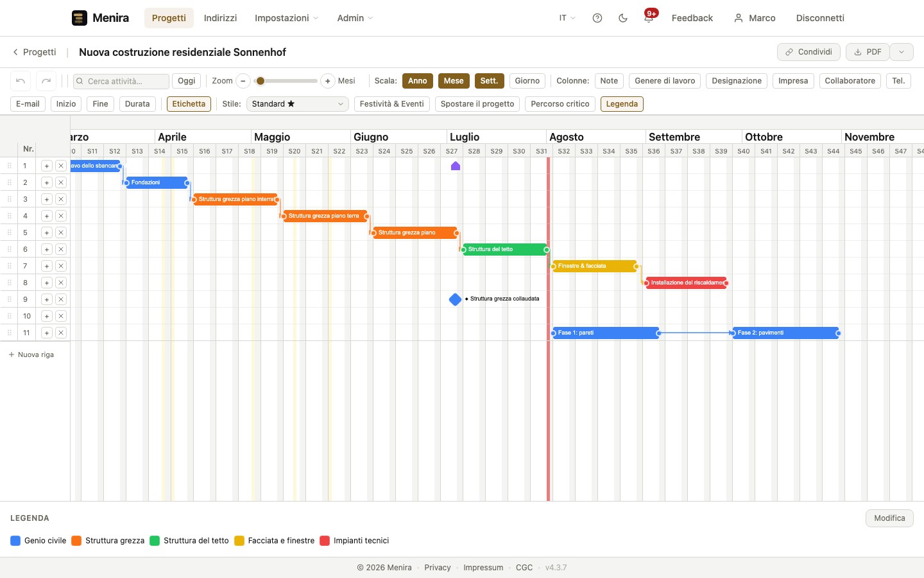The image size is (924, 578).
Task: Grab the drag handle of row 8
Action: 10,283
